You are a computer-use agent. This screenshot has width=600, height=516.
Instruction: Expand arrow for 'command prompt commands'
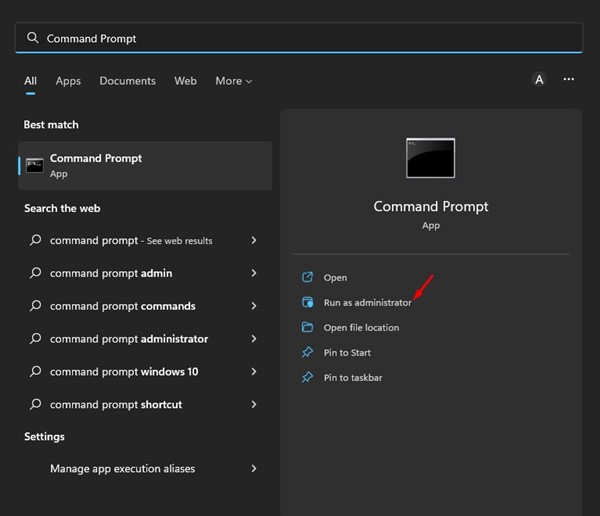254,306
